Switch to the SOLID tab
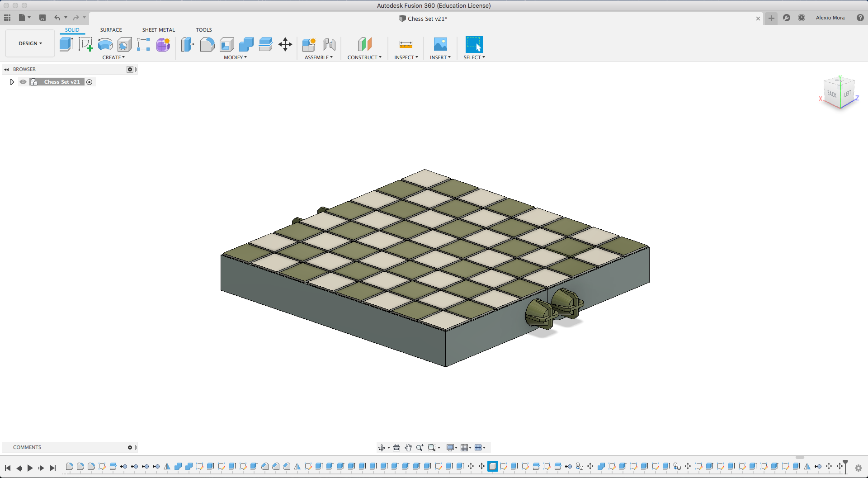The image size is (868, 478). [72, 30]
